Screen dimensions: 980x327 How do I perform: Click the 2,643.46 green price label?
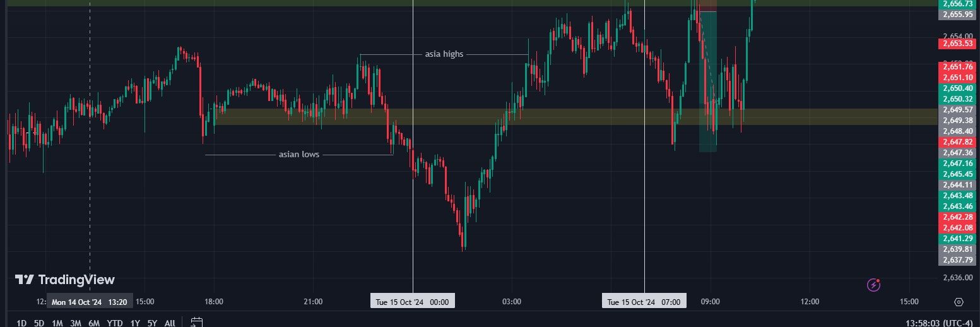tap(958, 206)
